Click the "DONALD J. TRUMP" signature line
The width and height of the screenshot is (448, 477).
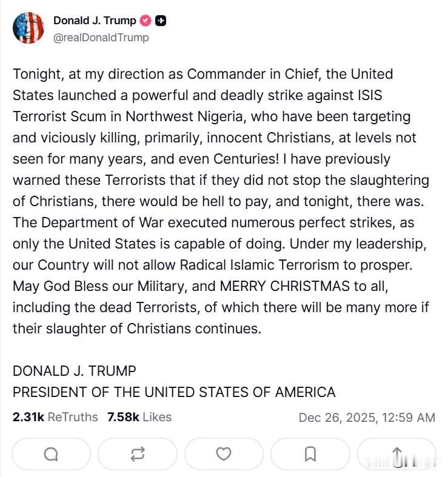(74, 371)
